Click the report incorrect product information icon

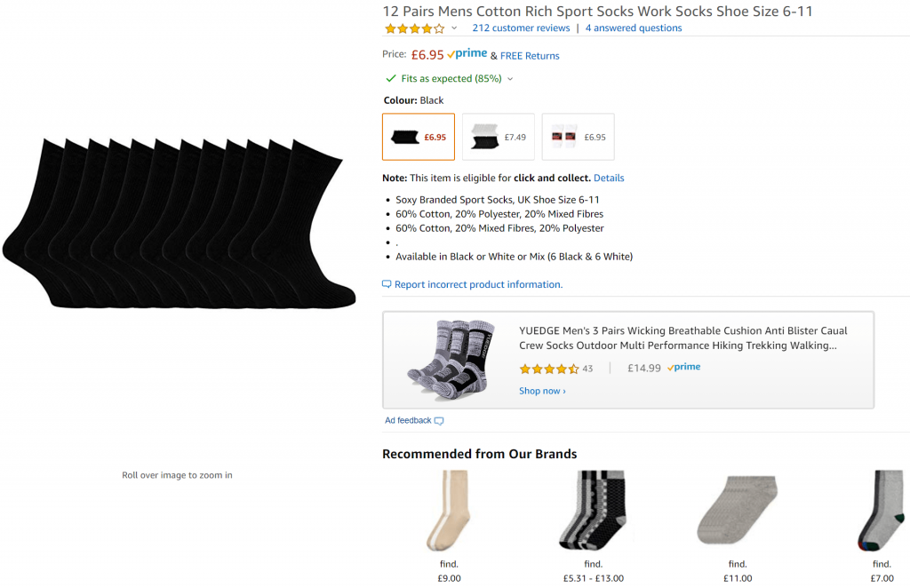387,284
